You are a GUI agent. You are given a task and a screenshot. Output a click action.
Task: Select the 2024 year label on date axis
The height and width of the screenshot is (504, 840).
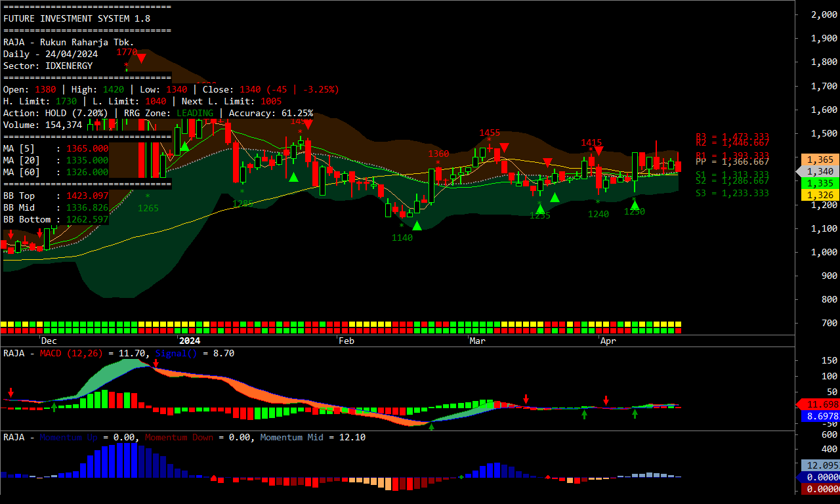[x=190, y=341]
